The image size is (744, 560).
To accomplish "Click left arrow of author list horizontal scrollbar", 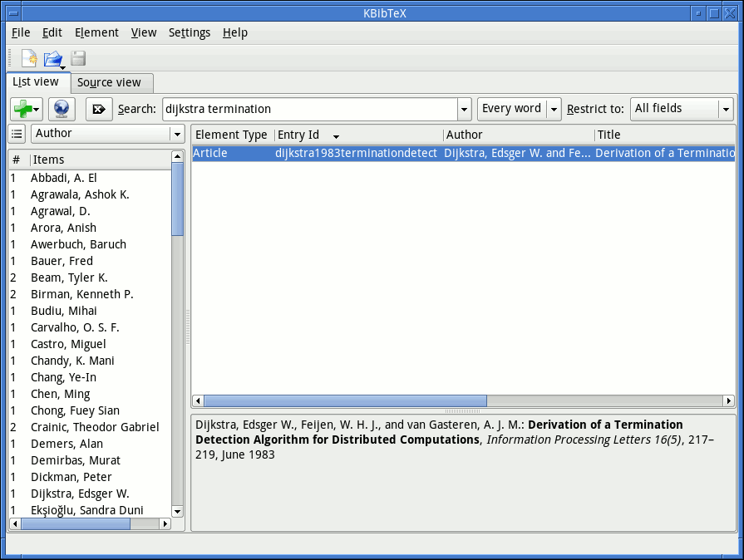I will pos(15,523).
